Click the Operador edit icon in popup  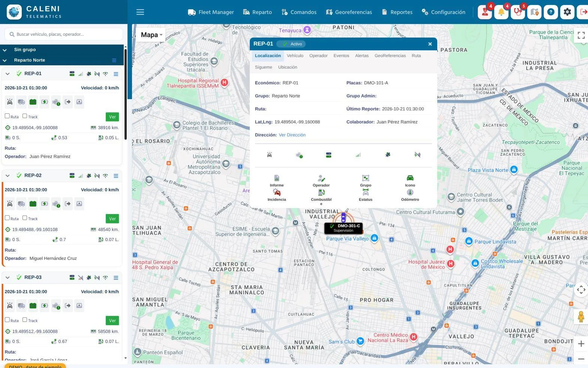[321, 178]
